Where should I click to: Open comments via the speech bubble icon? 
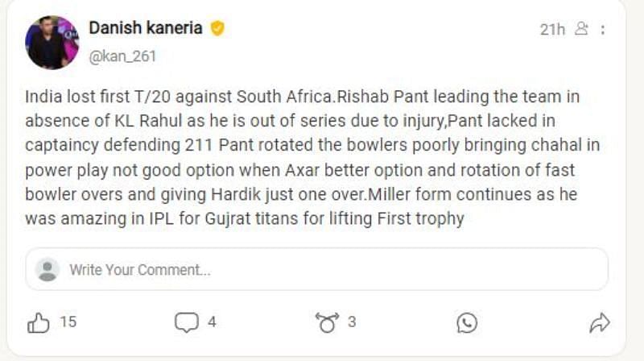[186, 323]
